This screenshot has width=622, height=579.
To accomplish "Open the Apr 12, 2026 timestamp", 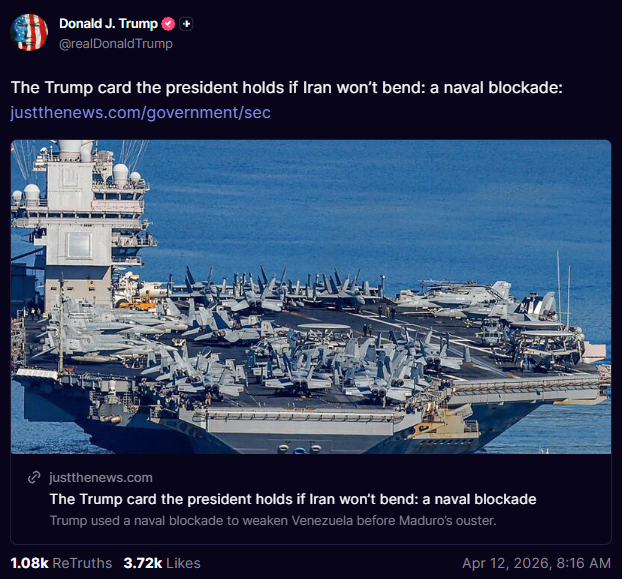I will tap(536, 563).
